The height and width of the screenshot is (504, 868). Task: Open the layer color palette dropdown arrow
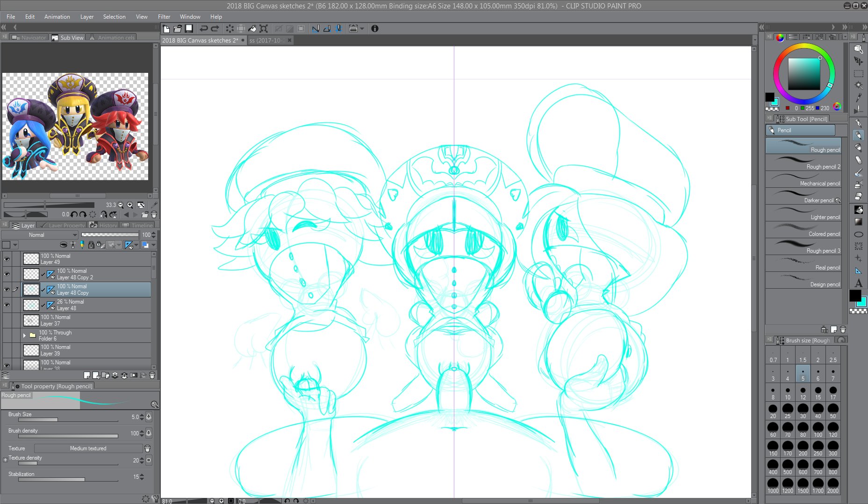pos(15,245)
